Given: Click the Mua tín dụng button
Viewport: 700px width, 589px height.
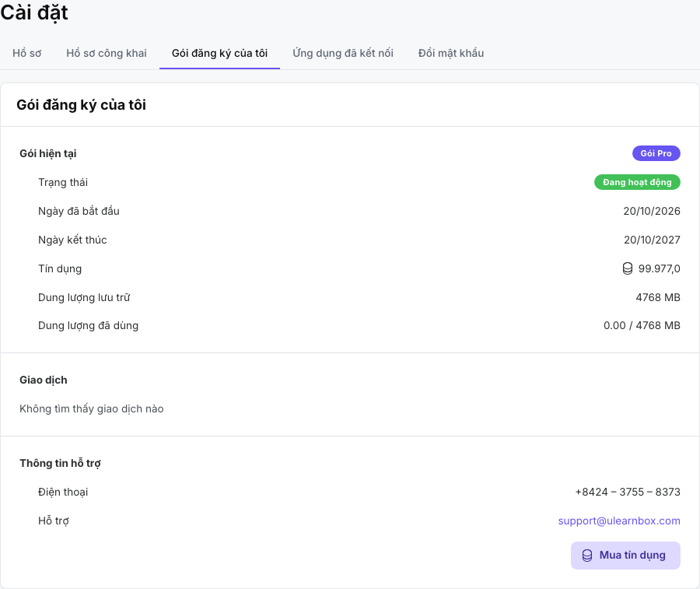Looking at the screenshot, I should point(625,555).
